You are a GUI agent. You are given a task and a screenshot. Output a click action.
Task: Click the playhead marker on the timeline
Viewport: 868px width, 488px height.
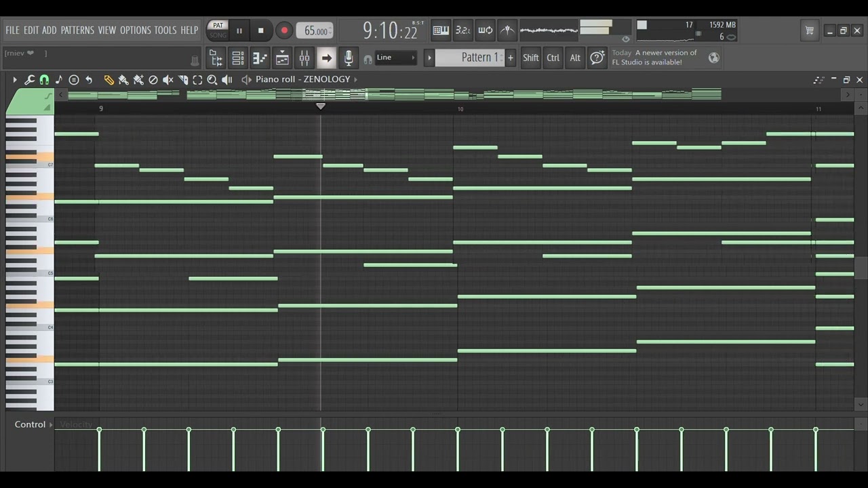coord(321,106)
